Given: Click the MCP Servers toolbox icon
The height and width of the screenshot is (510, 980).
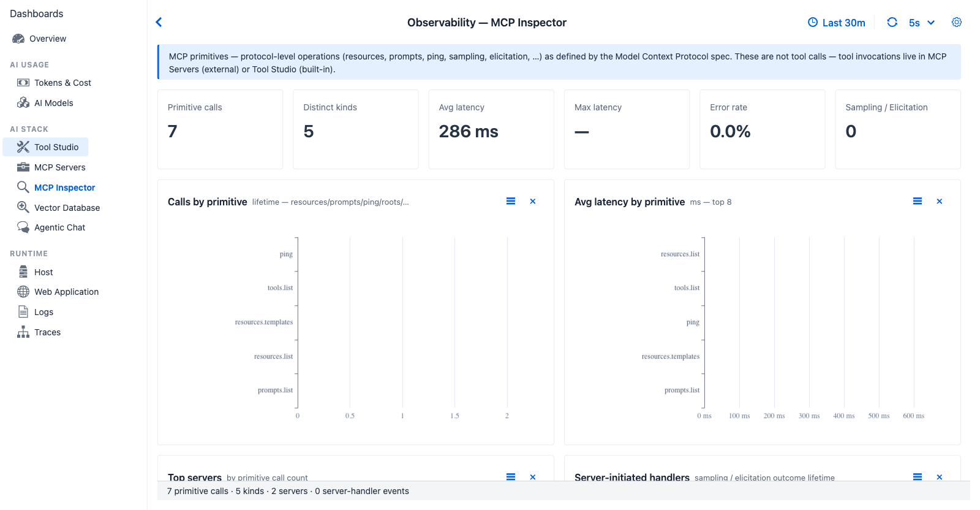Looking at the screenshot, I should coord(23,167).
